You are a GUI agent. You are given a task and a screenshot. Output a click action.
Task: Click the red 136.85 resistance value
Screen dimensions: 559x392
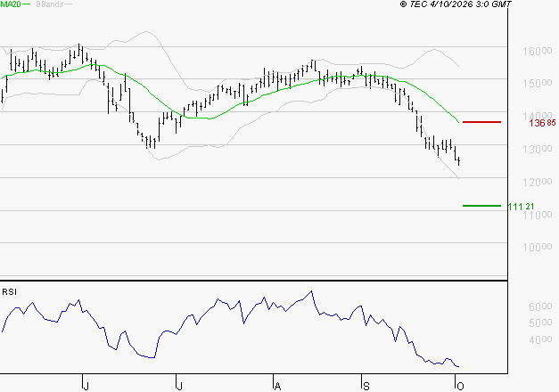click(x=542, y=123)
